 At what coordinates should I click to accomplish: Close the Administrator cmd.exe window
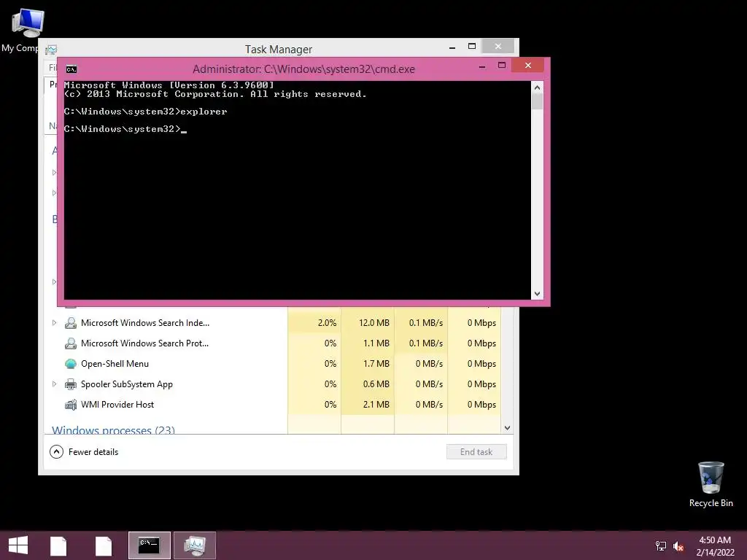click(x=528, y=66)
